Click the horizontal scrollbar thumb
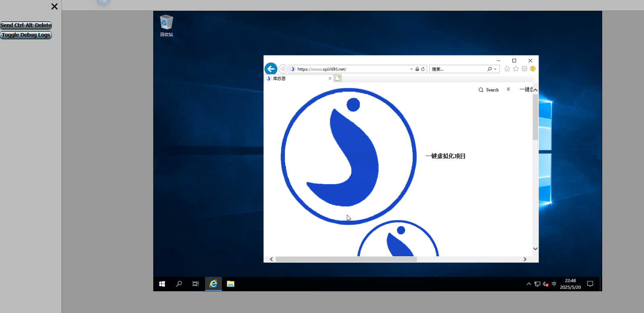 [x=346, y=259]
